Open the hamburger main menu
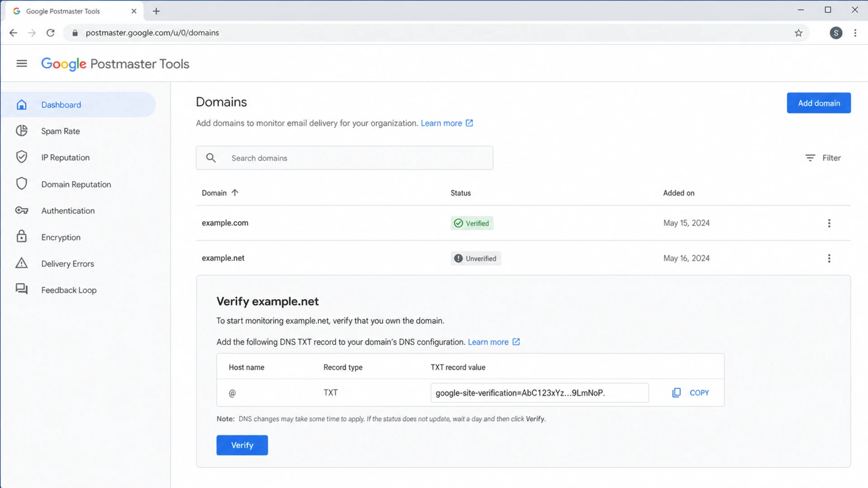Viewport: 868px width, 488px height. [22, 64]
